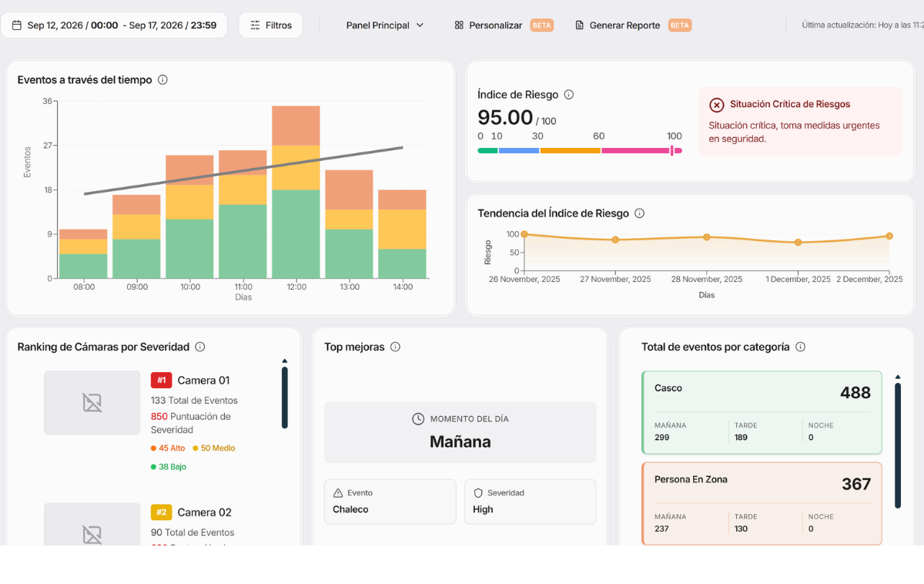Click the "50 Medio" severity label

pyautogui.click(x=214, y=448)
